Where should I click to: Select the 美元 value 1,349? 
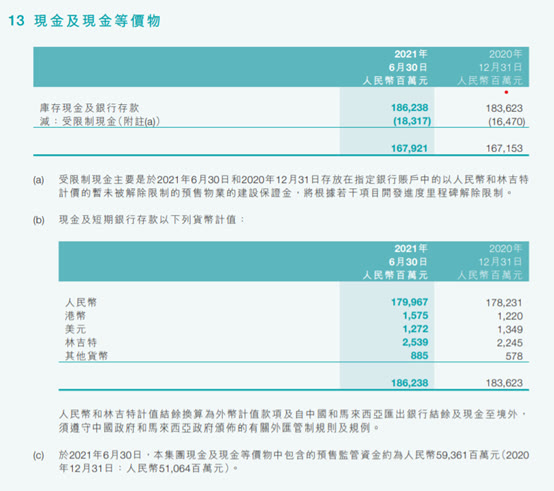(x=510, y=330)
